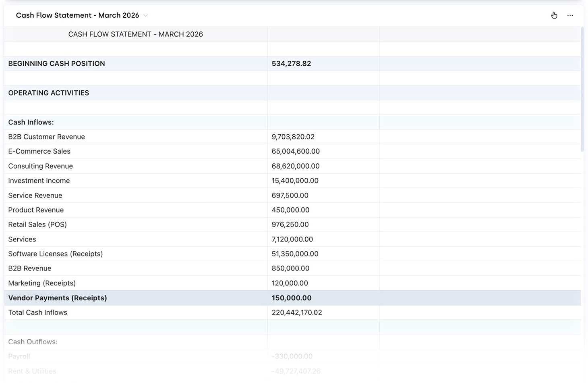Click the amount 450,000.00

coord(290,210)
